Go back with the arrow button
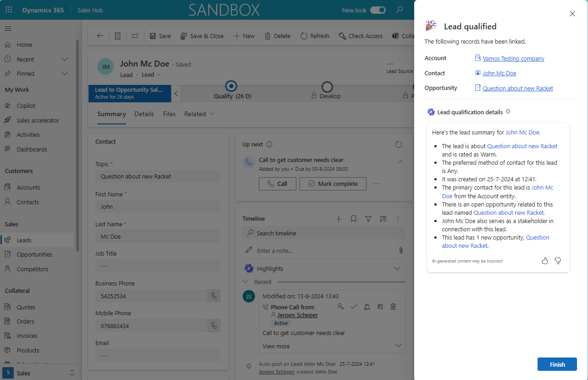Screen dimensions: 588x380 [100, 36]
